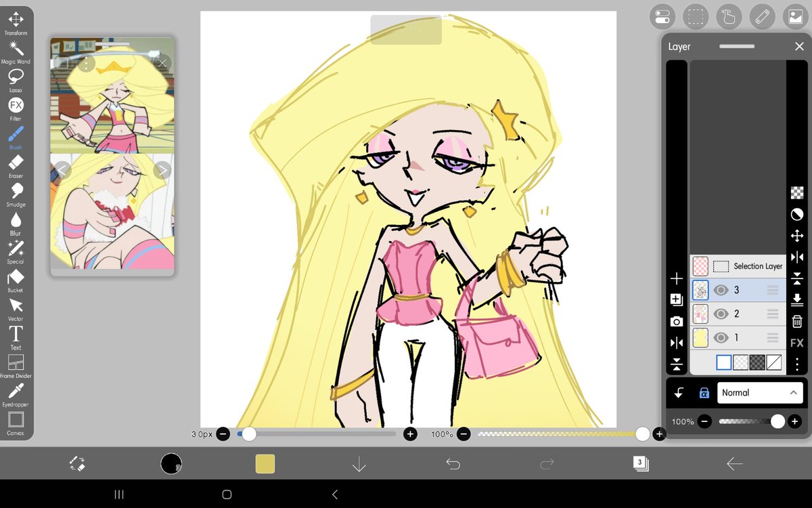Open the ruler tool at top
This screenshot has width=812, height=508.
(x=763, y=16)
